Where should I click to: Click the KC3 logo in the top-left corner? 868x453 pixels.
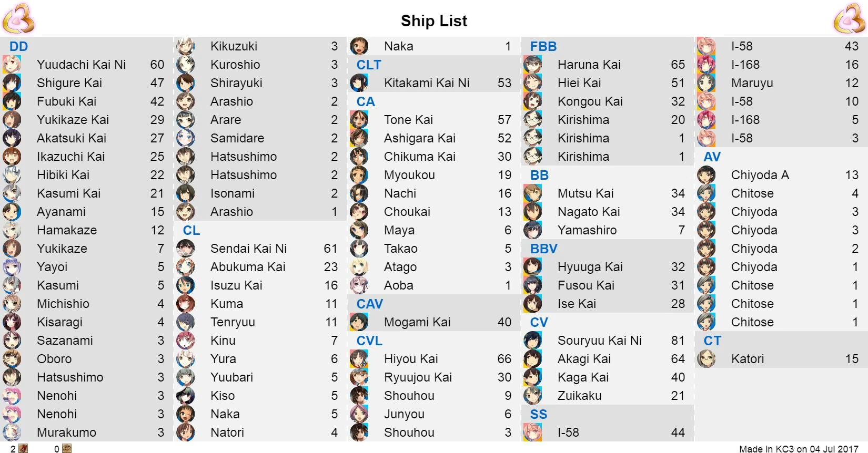click(19, 18)
